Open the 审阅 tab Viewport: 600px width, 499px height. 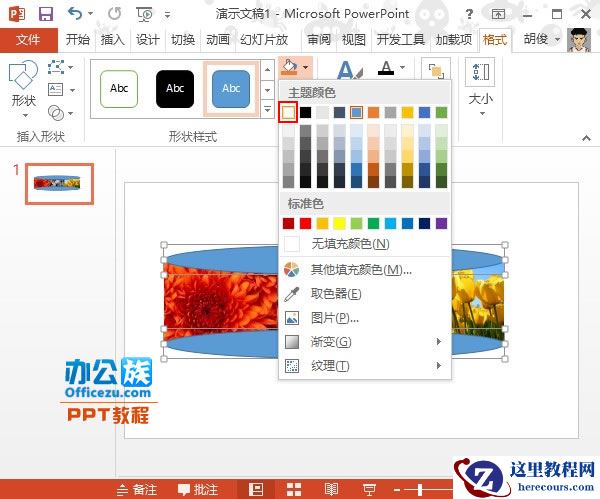[x=319, y=39]
